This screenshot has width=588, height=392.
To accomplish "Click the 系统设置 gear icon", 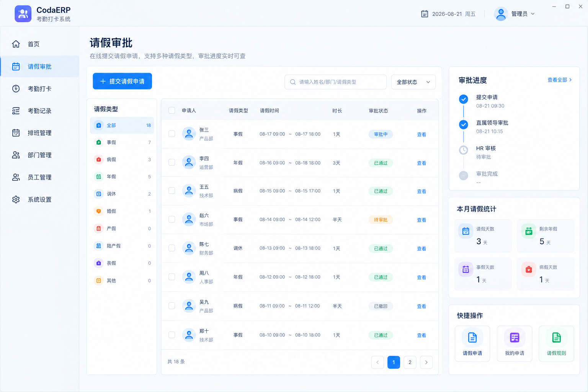I will 16,199.
